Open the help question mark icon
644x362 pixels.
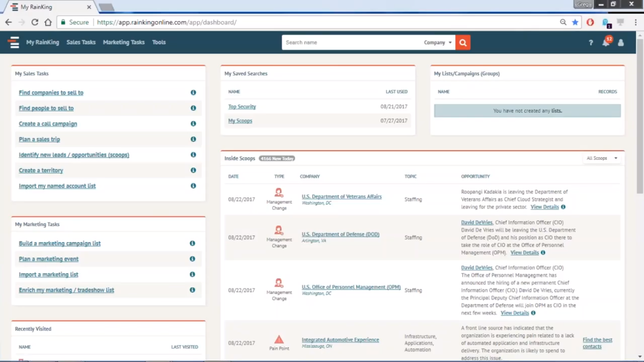coord(591,42)
